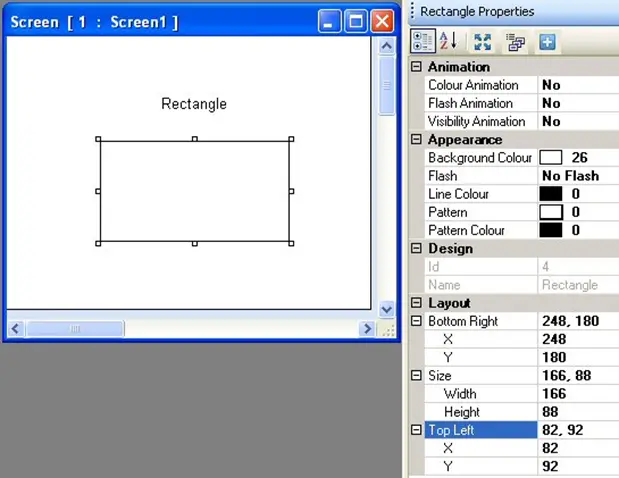Click the Height value 88

click(x=550, y=412)
